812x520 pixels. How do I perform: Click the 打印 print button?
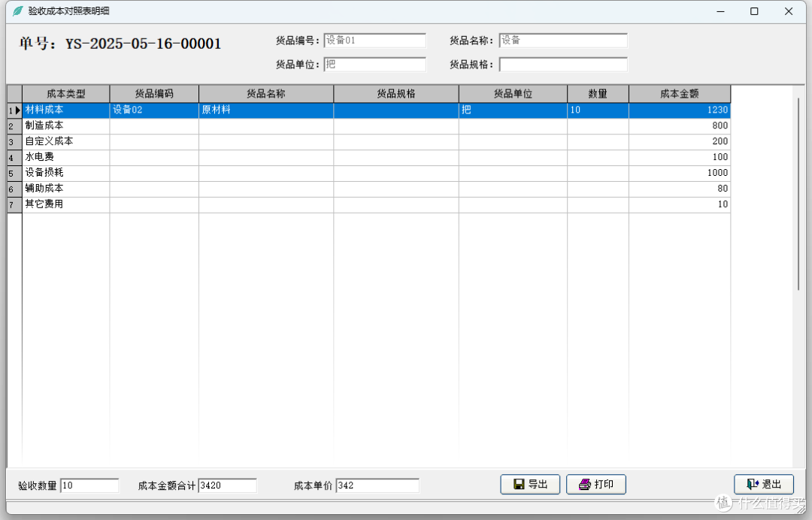tap(596, 484)
